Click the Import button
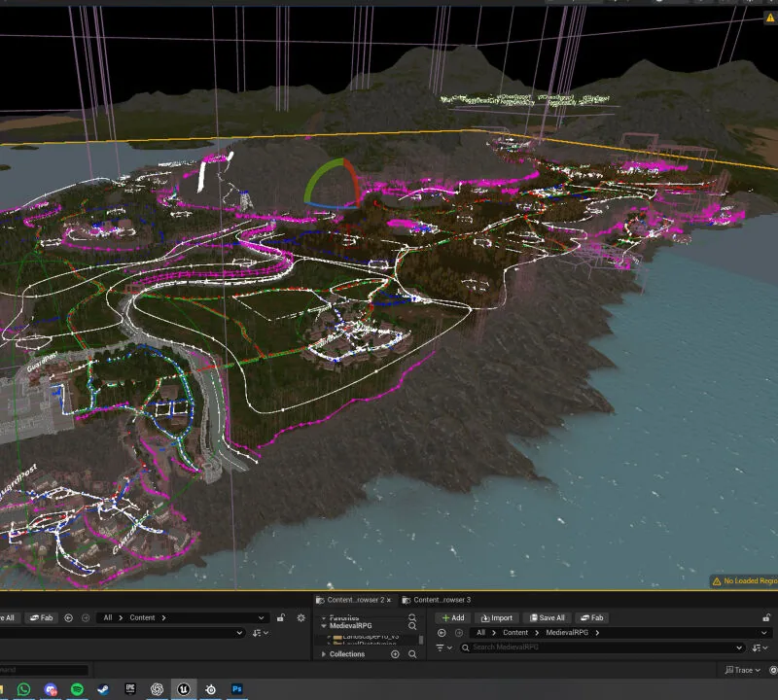 (x=497, y=617)
